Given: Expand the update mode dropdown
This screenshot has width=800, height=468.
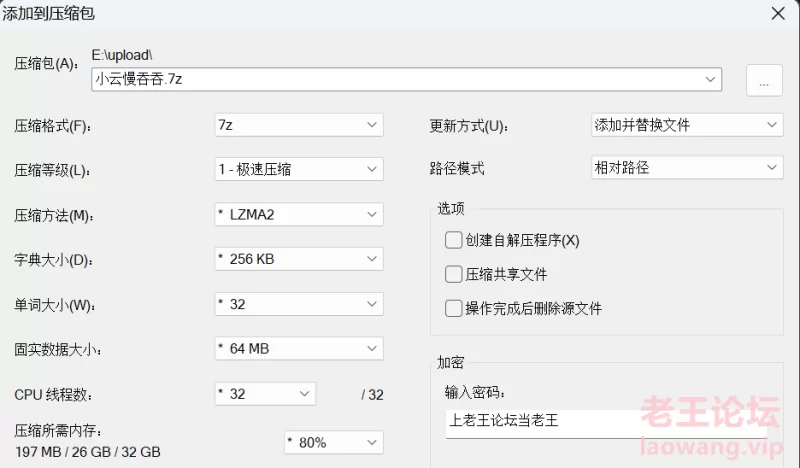Looking at the screenshot, I should 687,125.
